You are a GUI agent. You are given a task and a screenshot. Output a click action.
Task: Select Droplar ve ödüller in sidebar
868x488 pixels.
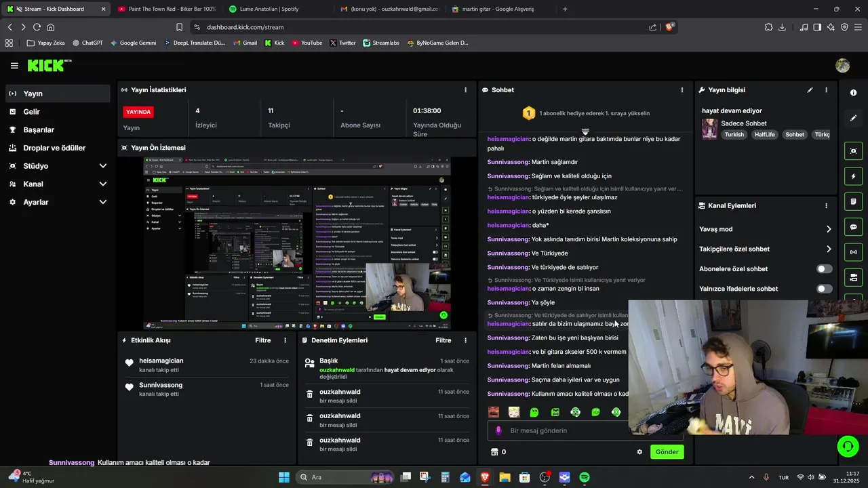58,148
